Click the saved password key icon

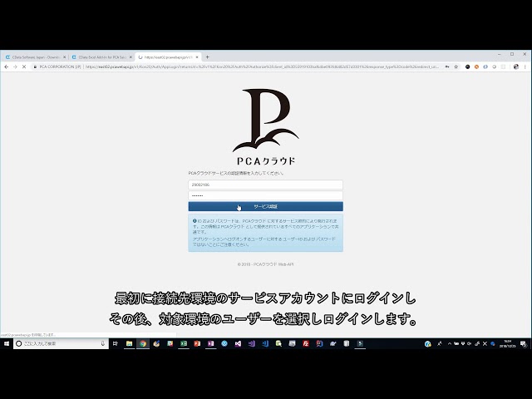pos(447,66)
